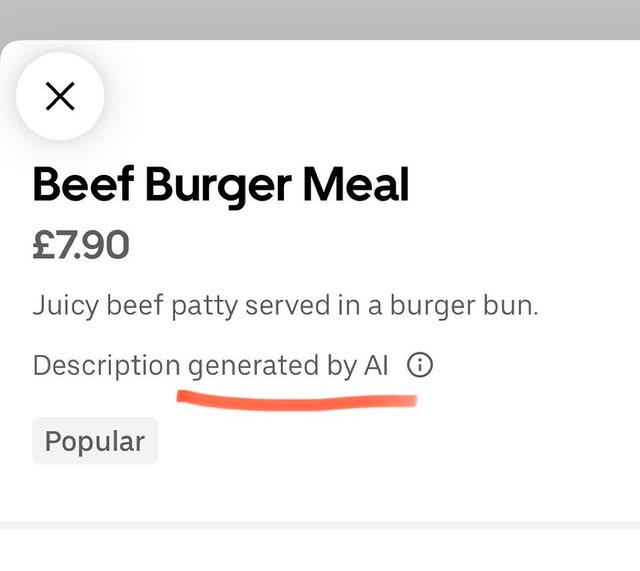Click the word Juicy in the description

point(66,305)
